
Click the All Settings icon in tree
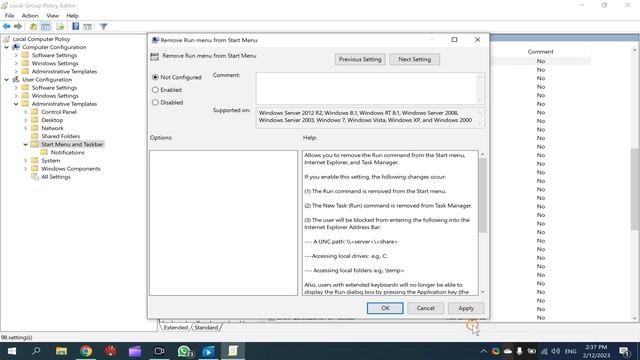[35, 177]
